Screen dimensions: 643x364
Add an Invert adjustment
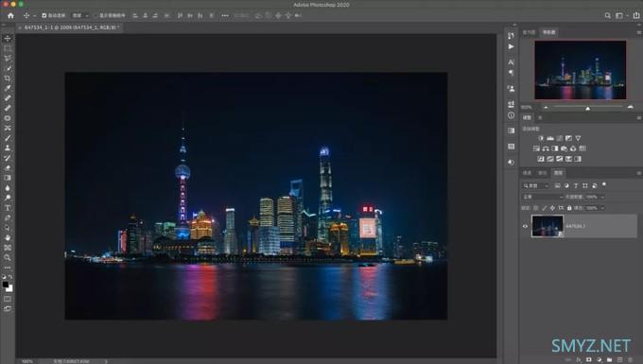[x=541, y=159]
